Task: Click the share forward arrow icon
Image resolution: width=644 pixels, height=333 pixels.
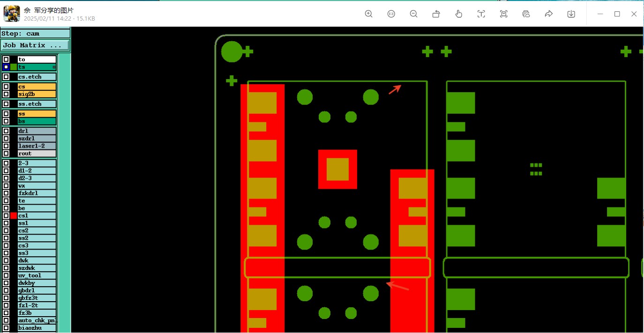Action: (549, 14)
